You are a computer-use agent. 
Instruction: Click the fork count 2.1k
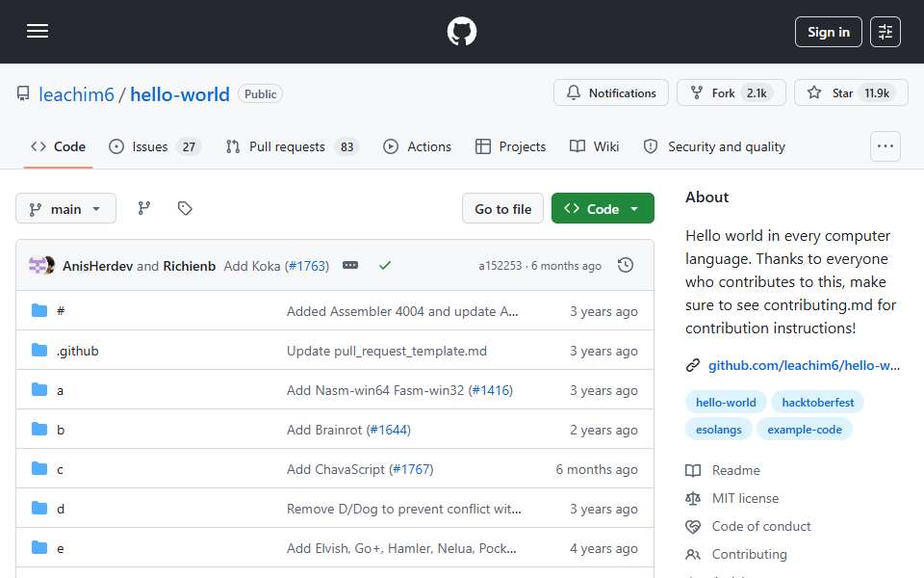click(757, 93)
